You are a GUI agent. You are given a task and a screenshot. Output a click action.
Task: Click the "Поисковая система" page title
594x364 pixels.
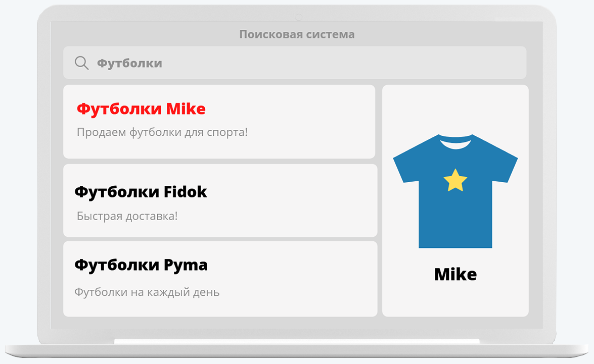click(297, 34)
